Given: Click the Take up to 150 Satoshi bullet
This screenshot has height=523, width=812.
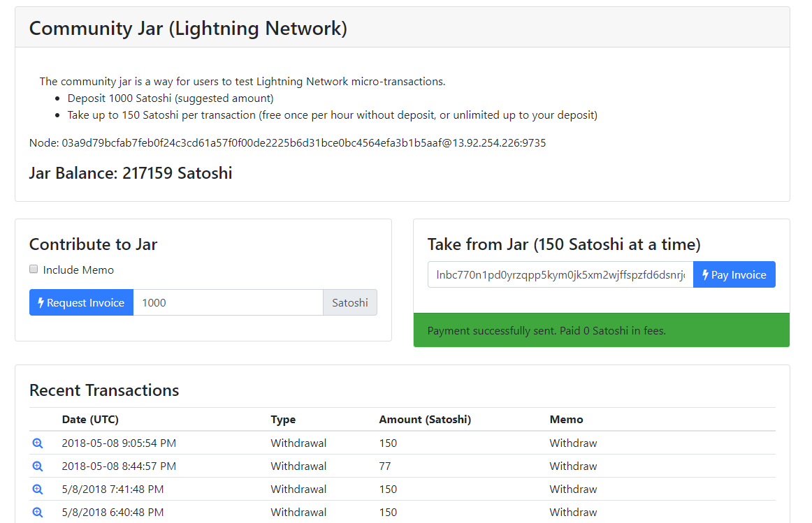Looking at the screenshot, I should (x=333, y=115).
